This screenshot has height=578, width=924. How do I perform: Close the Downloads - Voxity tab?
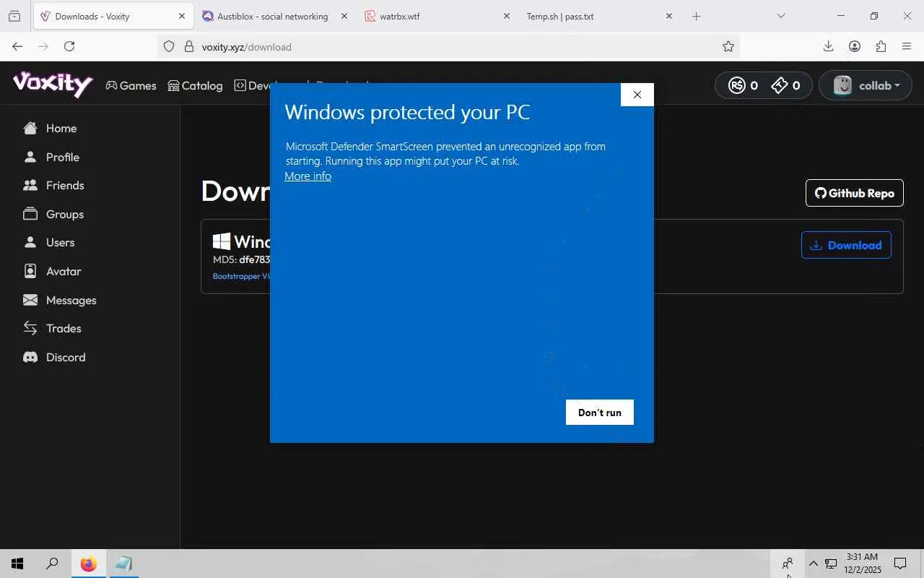tap(182, 16)
